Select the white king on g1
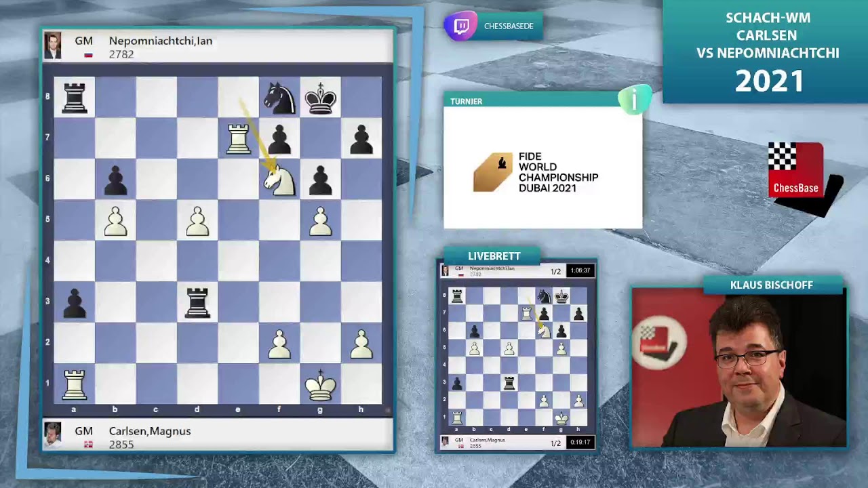Viewport: 868px width, 488px height. tap(320, 384)
